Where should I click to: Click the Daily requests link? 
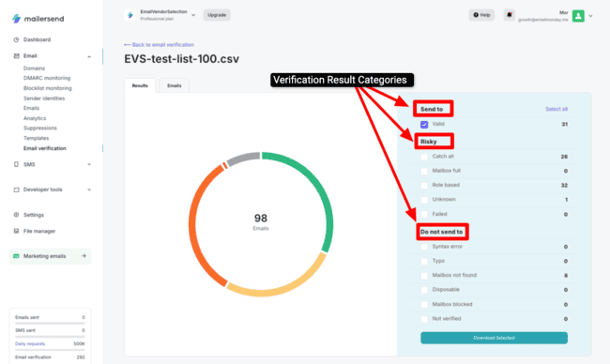coord(30,343)
